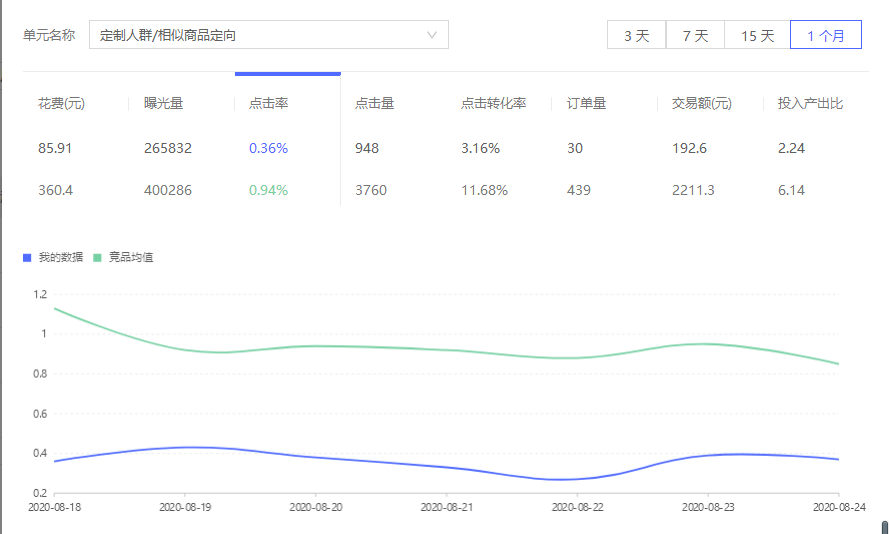The height and width of the screenshot is (534, 891).
Task: Switch to 点击量 metric tab
Action: coord(374,103)
